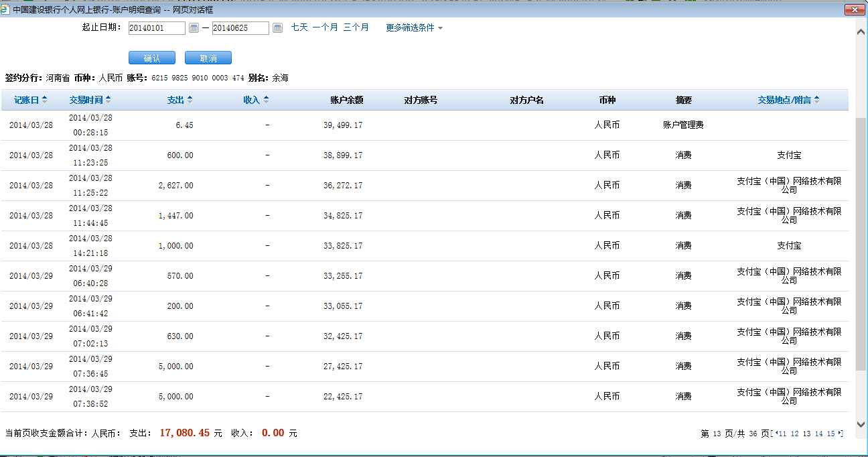
Task: Select the 三个月 quick date range
Action: 356,27
